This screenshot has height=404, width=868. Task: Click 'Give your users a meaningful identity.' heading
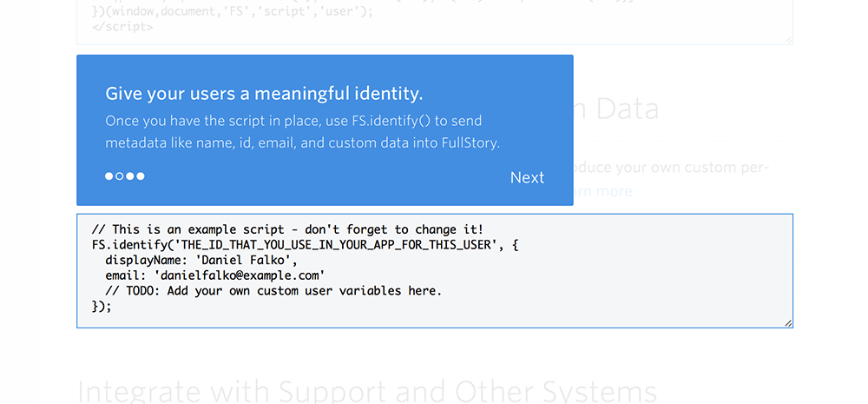(264, 94)
